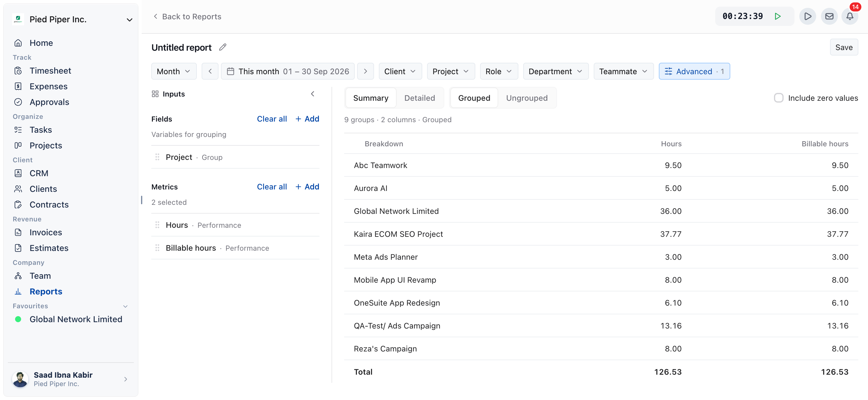
Task: Add a new metric
Action: point(307,186)
